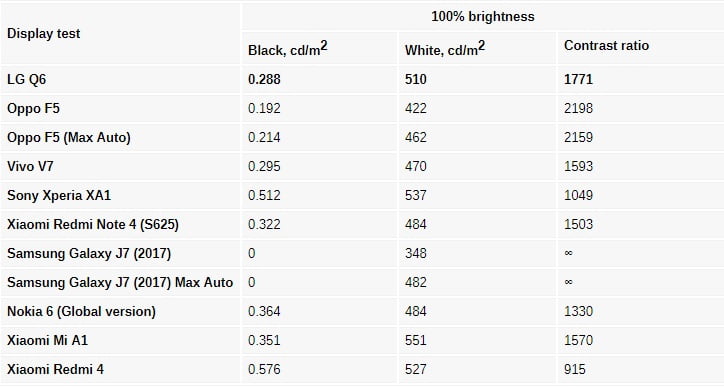Select Xiaomi Redmi Note 4 (S625) label
The height and width of the screenshot is (387, 724).
[x=93, y=224]
